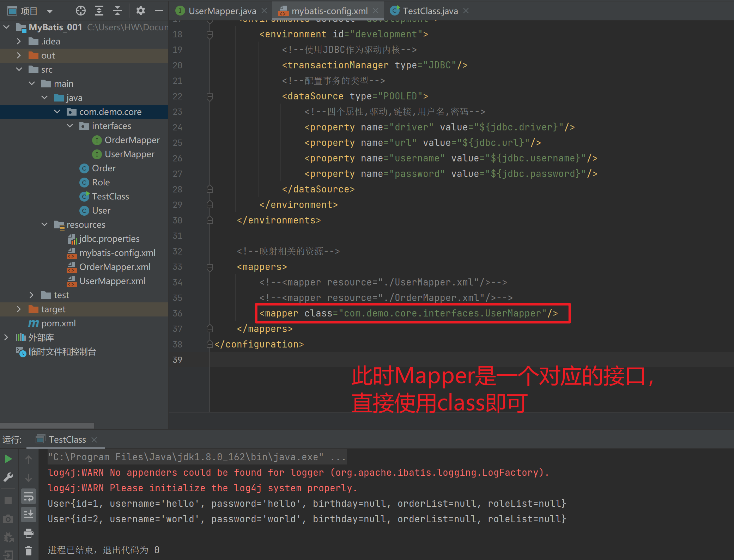Open project panel settings gear
734x560 pixels.
pyautogui.click(x=140, y=11)
